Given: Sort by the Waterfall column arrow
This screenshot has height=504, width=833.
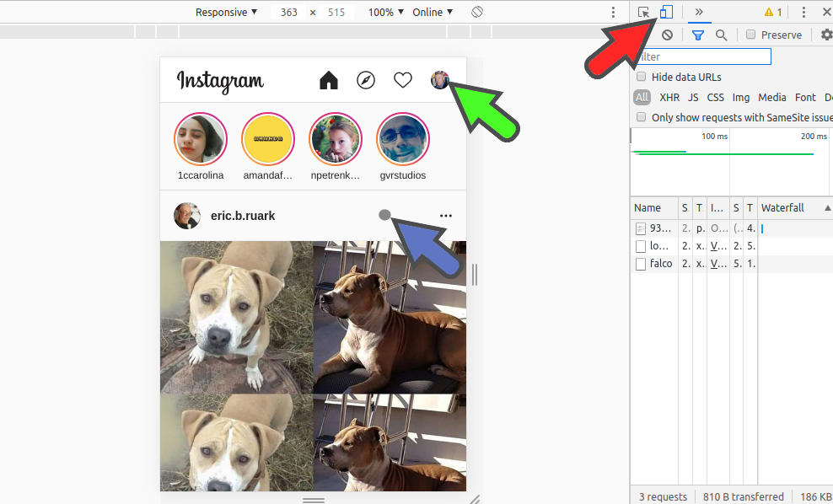Looking at the screenshot, I should point(828,207).
